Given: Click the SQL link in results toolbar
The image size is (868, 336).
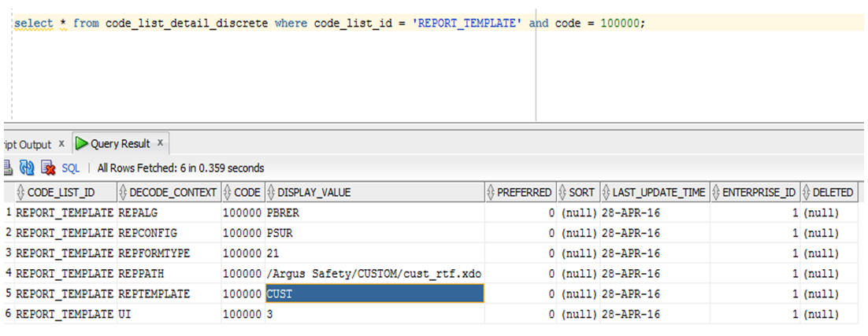Looking at the screenshot, I should tap(71, 168).
